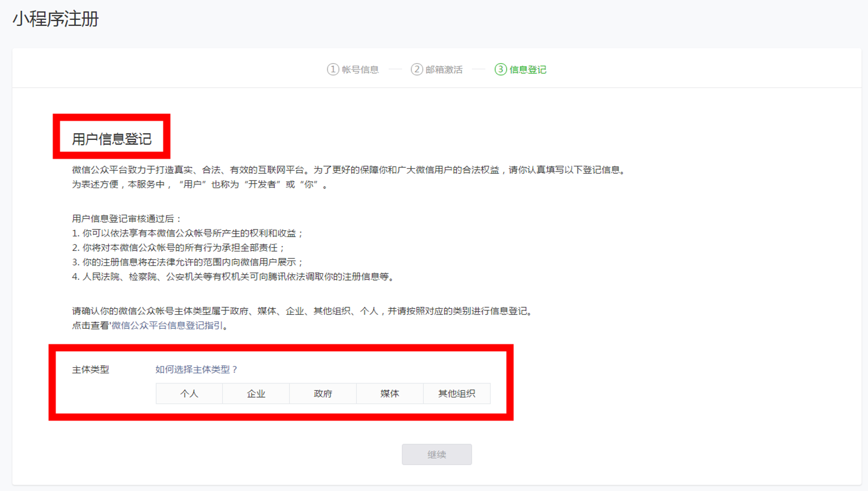Screen dimensions: 868x491
Task: Select step 3 信息登记
Action: (521, 69)
